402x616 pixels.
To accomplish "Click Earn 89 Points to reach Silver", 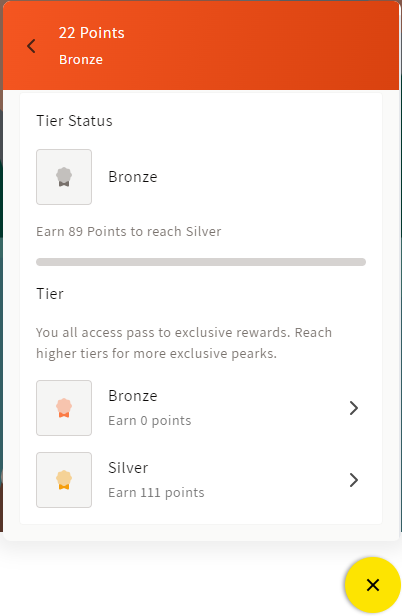I will click(x=128, y=231).
